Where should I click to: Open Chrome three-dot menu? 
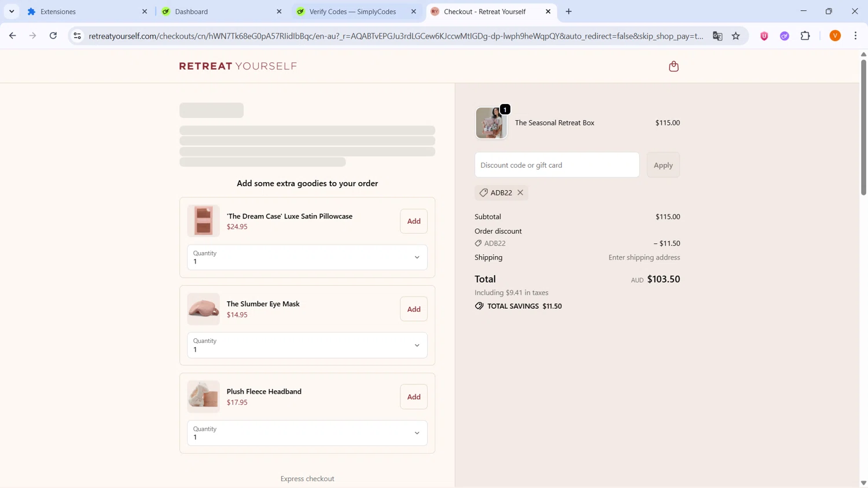856,36
